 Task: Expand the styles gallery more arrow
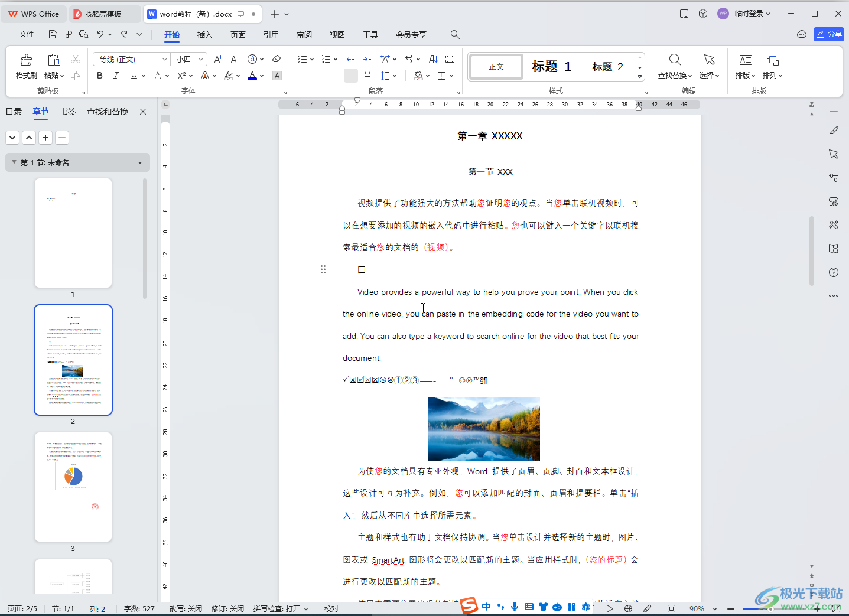pos(639,77)
